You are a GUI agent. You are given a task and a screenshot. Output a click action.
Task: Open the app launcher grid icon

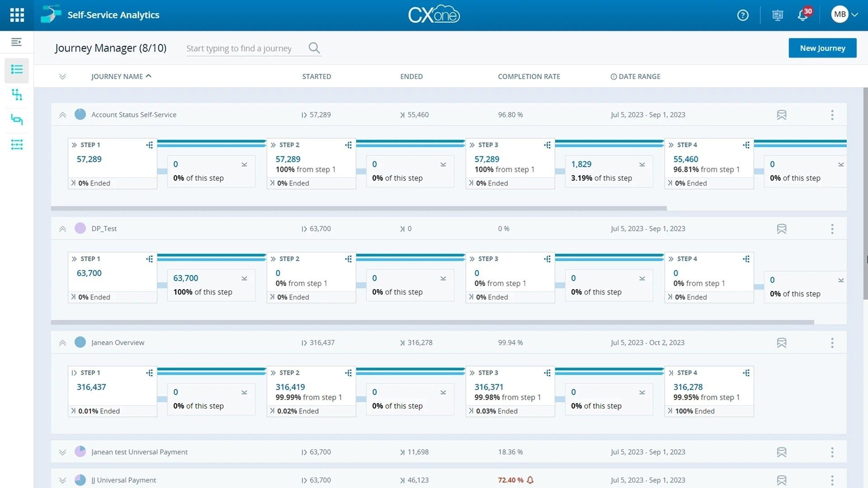[17, 15]
